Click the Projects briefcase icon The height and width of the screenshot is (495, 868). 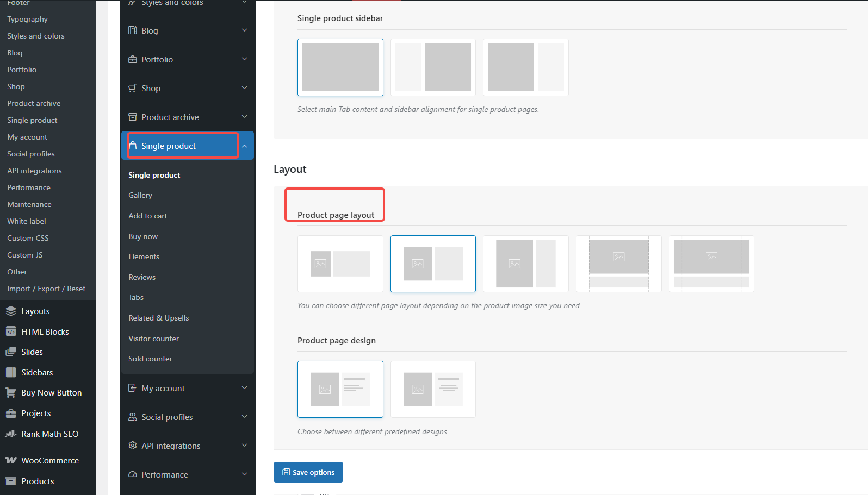(11, 413)
